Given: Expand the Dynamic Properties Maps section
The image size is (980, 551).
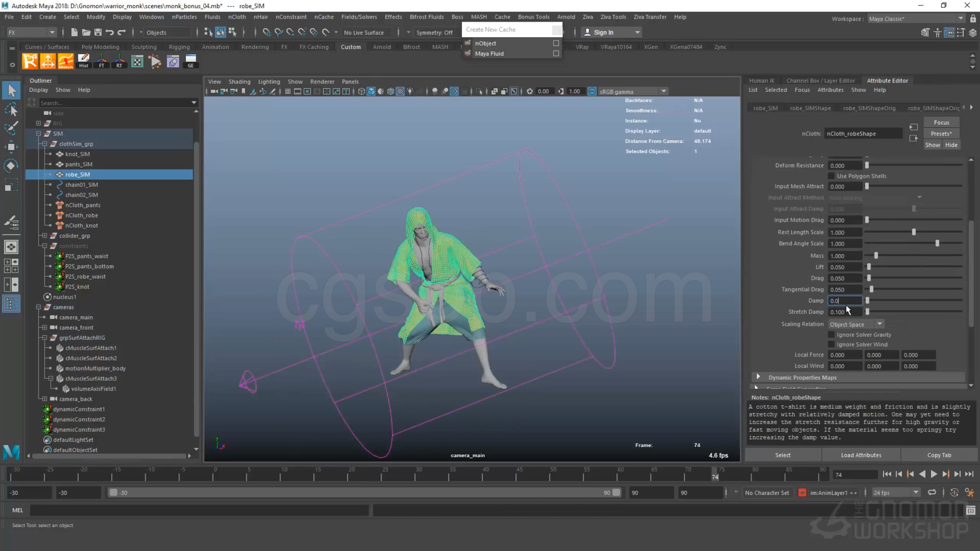Looking at the screenshot, I should point(758,377).
